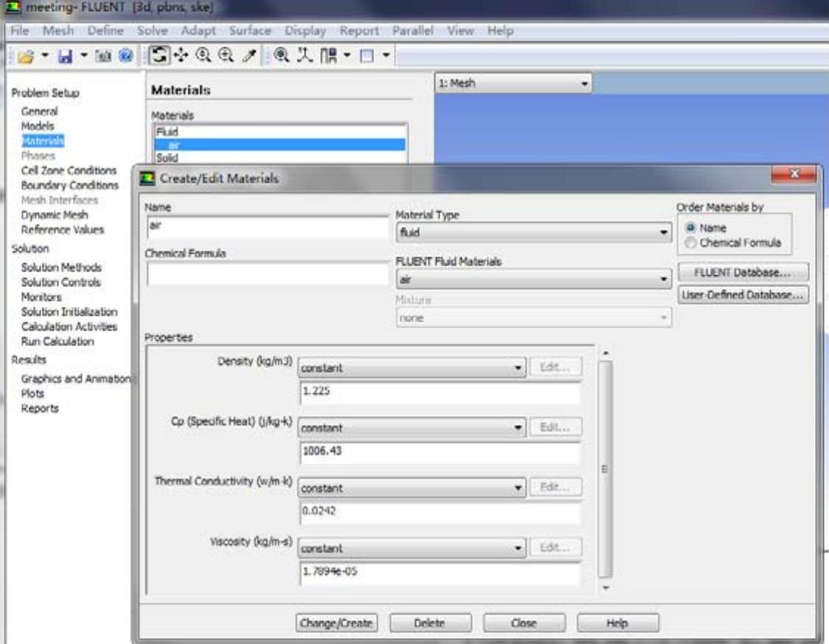Open the Material Type dropdown
The height and width of the screenshot is (644, 829).
(x=533, y=232)
